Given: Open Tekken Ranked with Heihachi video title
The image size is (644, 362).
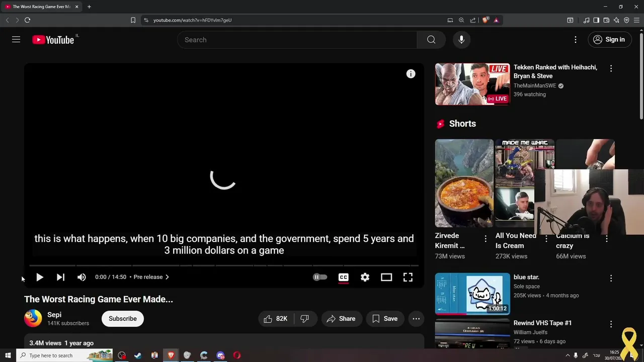Looking at the screenshot, I should [x=555, y=72].
